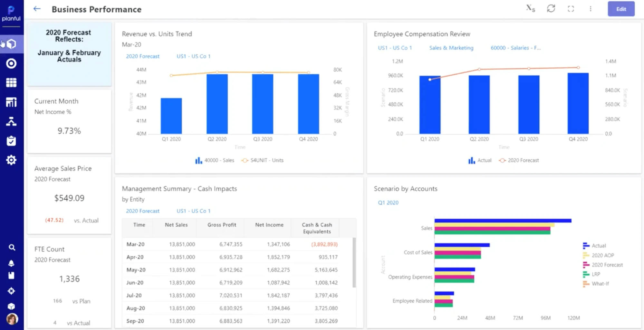Select the target-shaped sidebar icon
644x330 pixels.
click(x=11, y=64)
